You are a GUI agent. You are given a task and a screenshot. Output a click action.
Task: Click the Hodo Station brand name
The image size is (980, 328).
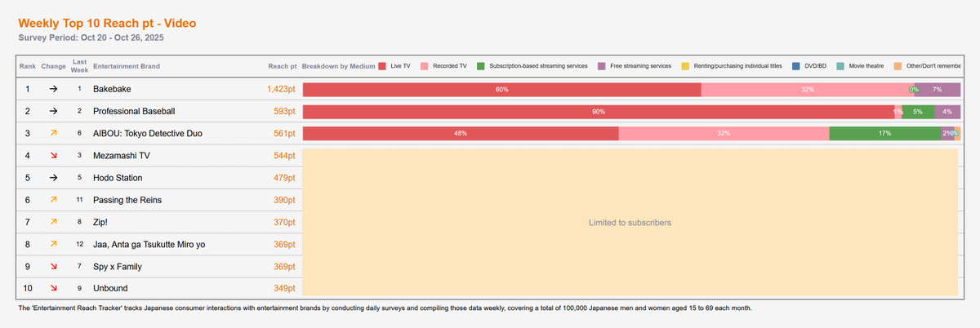click(x=118, y=178)
